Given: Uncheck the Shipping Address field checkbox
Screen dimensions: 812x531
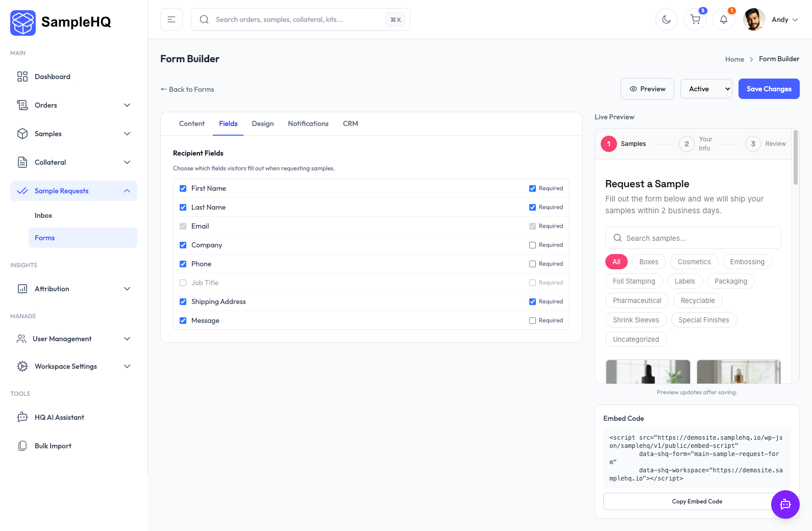Looking at the screenshot, I should 183,301.
